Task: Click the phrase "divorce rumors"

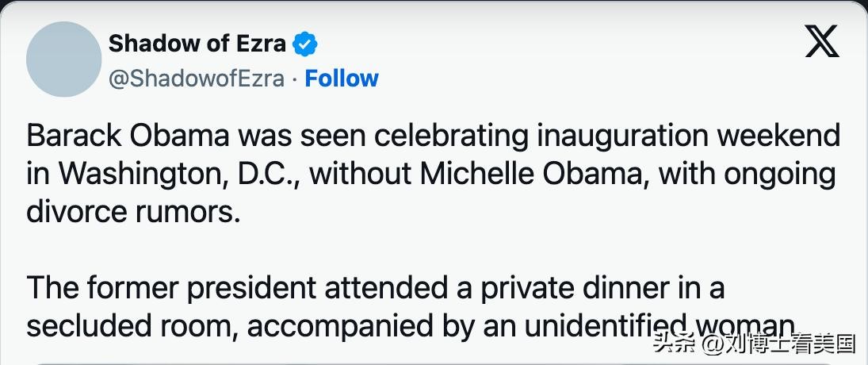Action: pos(132,212)
